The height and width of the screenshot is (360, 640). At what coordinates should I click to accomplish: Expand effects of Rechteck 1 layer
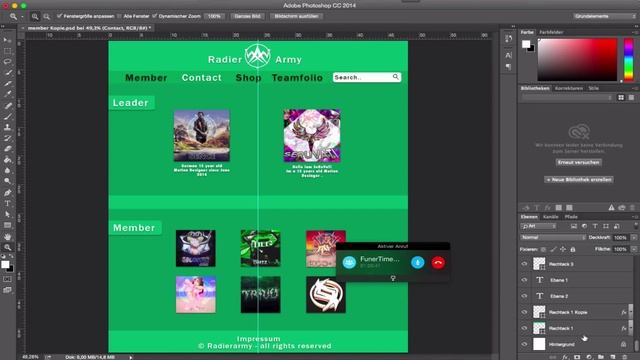pyautogui.click(x=630, y=328)
